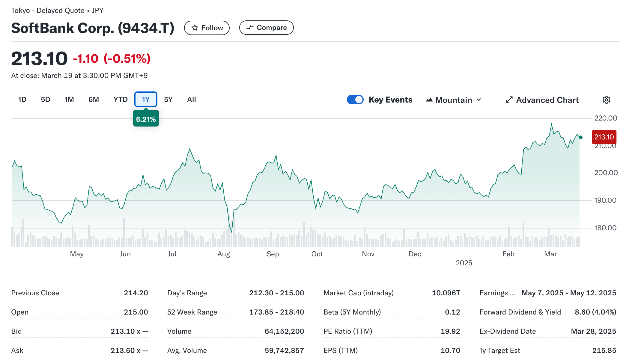Viewport: 629px width, 364px height.
Task: Click the Mountain chart type icon
Action: click(x=429, y=100)
